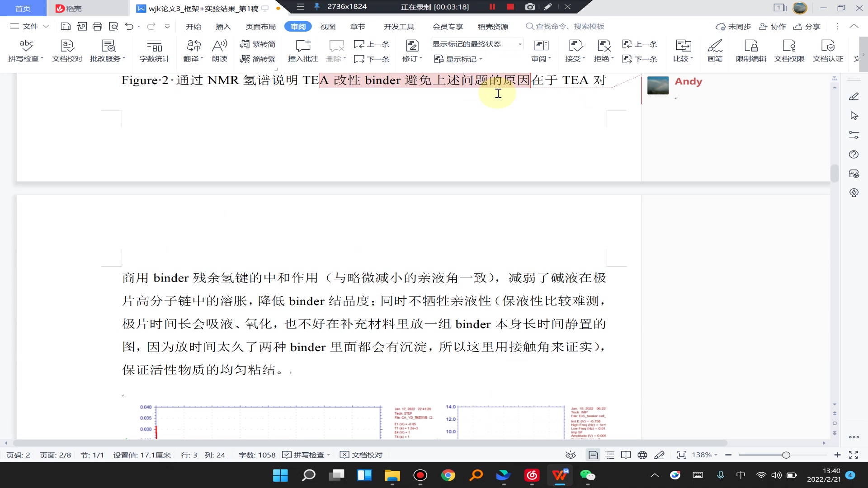Click the 文档校对 proofreading icon
This screenshot has width=868, height=488.
pos(67,51)
